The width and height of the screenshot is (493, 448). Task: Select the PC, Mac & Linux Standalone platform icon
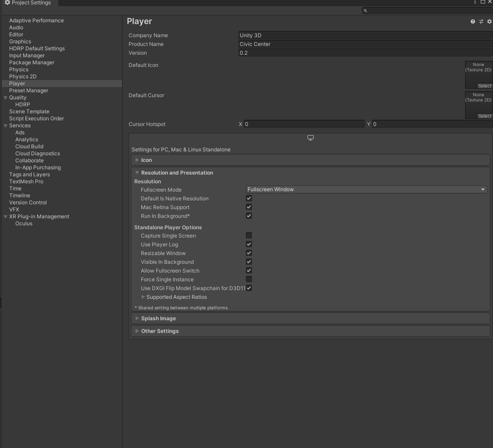coord(310,137)
